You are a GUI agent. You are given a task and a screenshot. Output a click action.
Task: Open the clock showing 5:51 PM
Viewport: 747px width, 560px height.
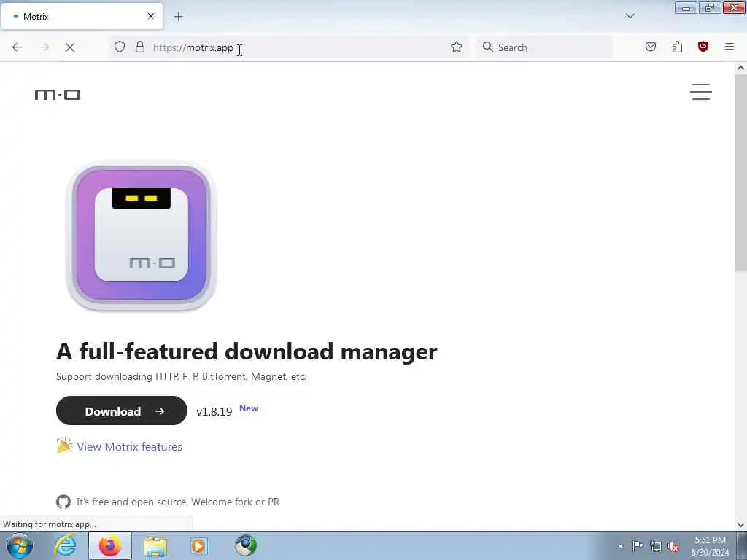[711, 545]
